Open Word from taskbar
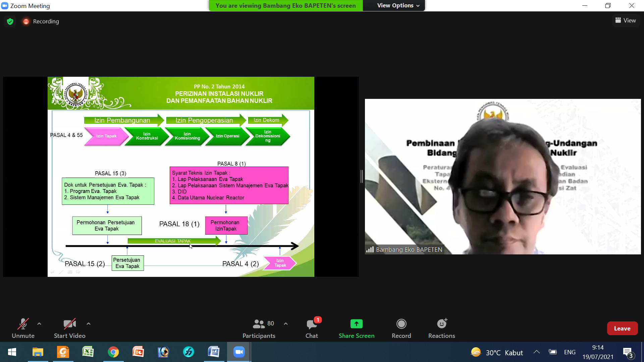The width and height of the screenshot is (644, 362). tap(214, 352)
